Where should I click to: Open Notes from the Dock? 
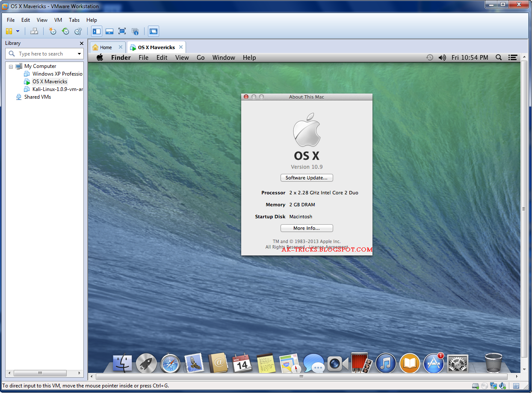(266, 363)
